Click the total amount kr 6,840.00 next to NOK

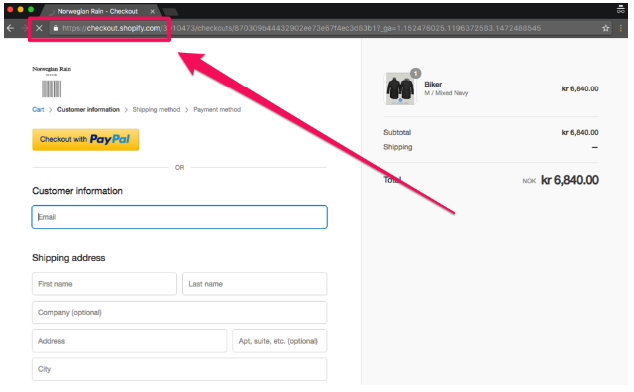[570, 180]
